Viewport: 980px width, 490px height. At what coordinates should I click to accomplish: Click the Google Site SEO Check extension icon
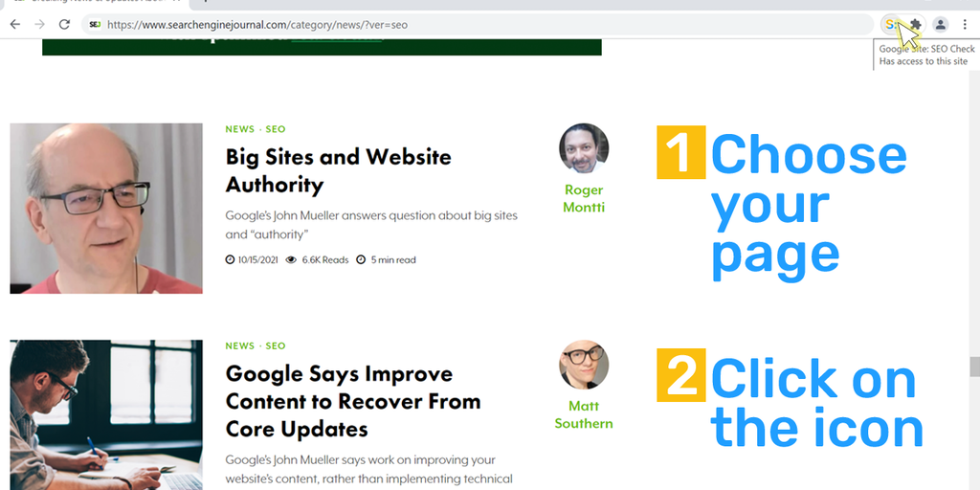pos(891,25)
